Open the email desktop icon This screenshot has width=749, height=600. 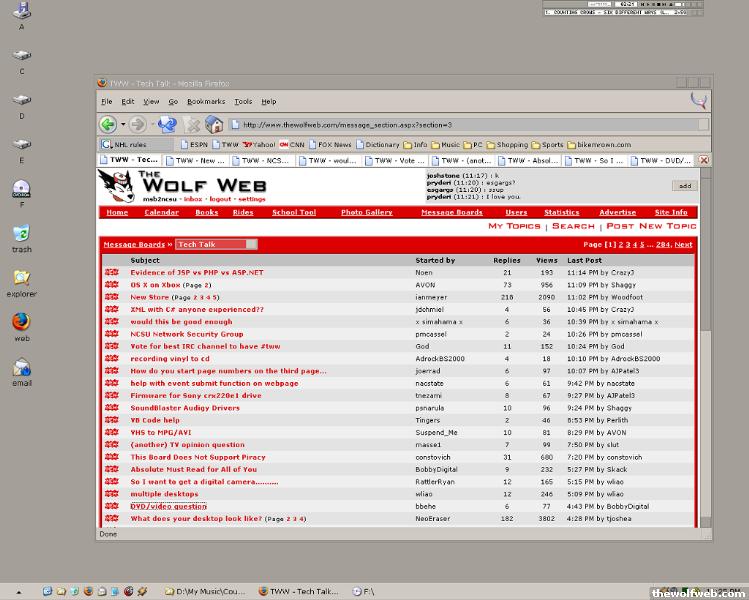coord(21,368)
